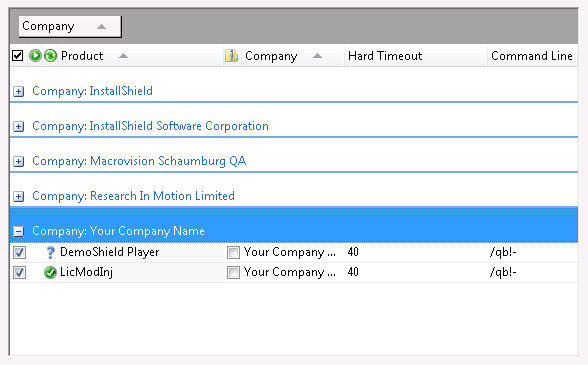Click the Command Line column header

[x=532, y=56]
